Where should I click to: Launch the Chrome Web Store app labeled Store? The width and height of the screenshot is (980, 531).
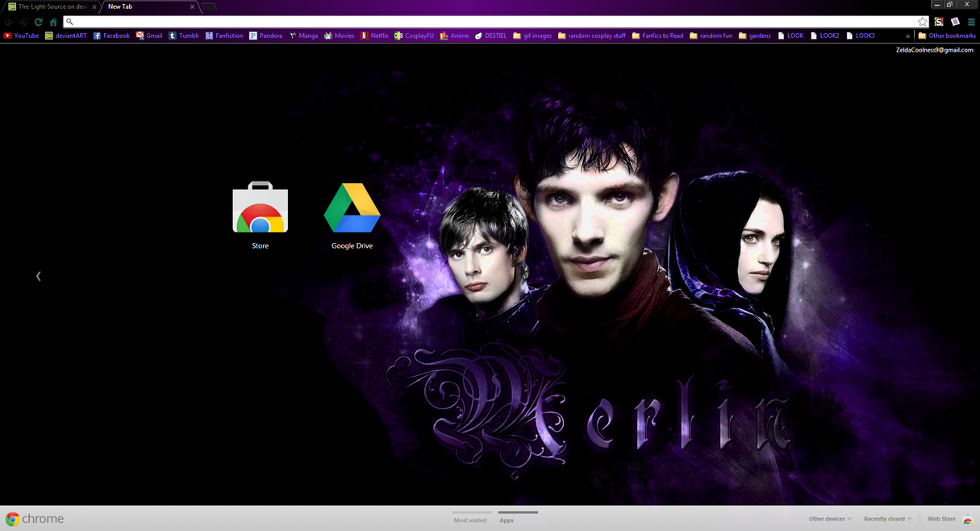coord(260,208)
